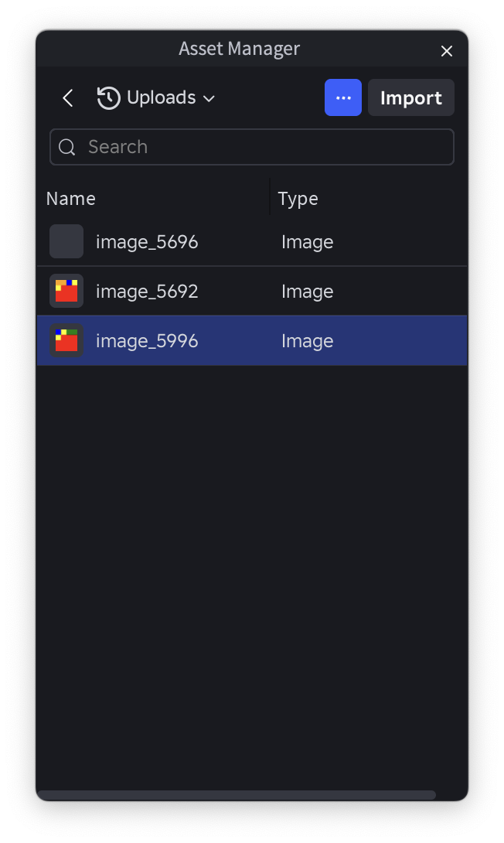This screenshot has height=843, width=504.
Task: Focus the Search input field
Action: click(x=252, y=147)
